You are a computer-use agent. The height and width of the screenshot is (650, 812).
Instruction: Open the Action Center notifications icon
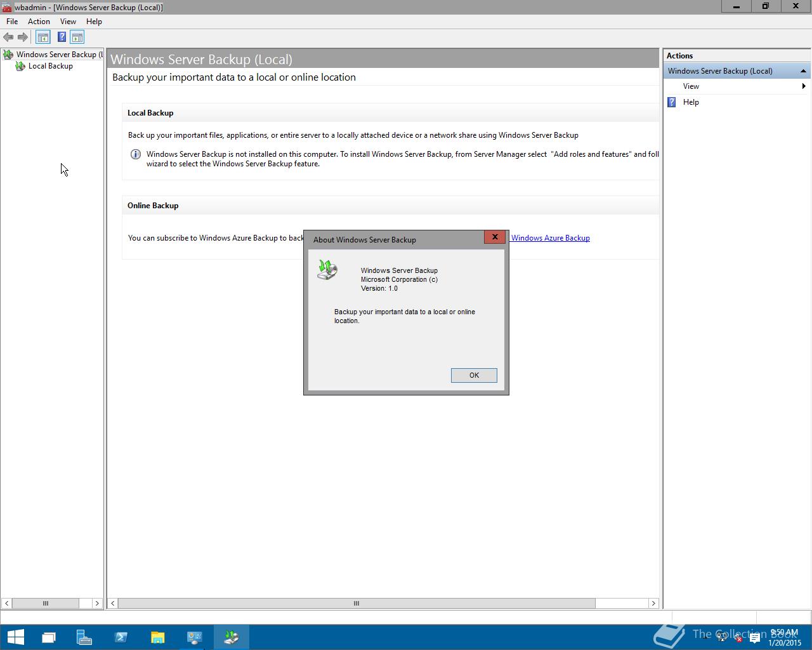754,638
